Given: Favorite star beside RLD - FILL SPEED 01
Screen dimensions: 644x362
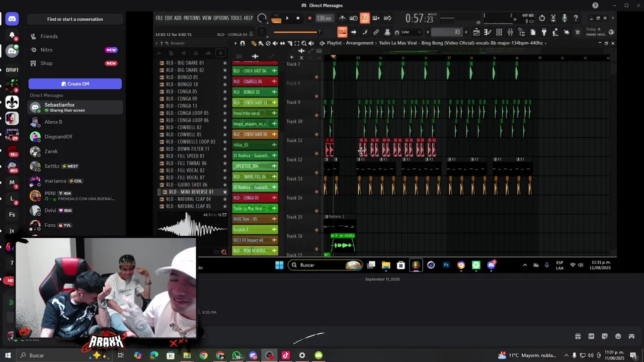Looking at the screenshot, I should point(225,156).
